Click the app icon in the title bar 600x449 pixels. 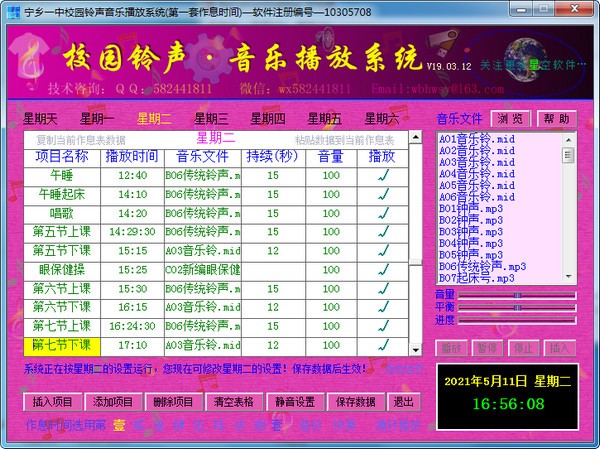click(x=10, y=11)
